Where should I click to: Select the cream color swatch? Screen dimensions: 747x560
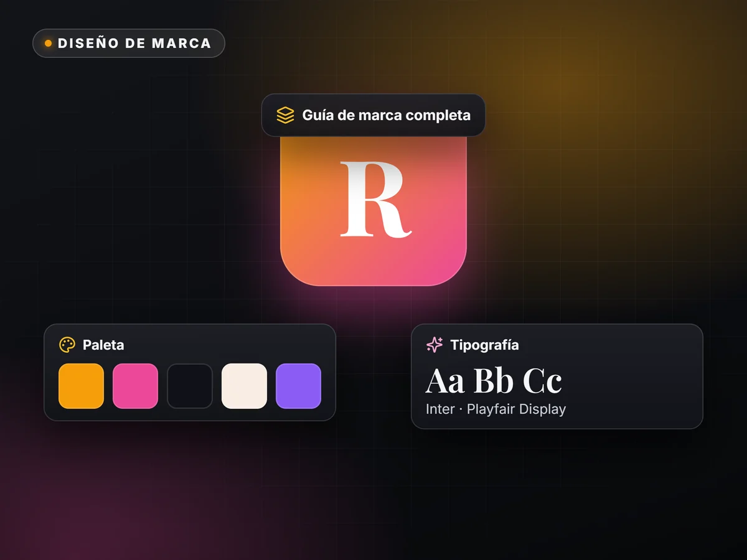point(244,386)
